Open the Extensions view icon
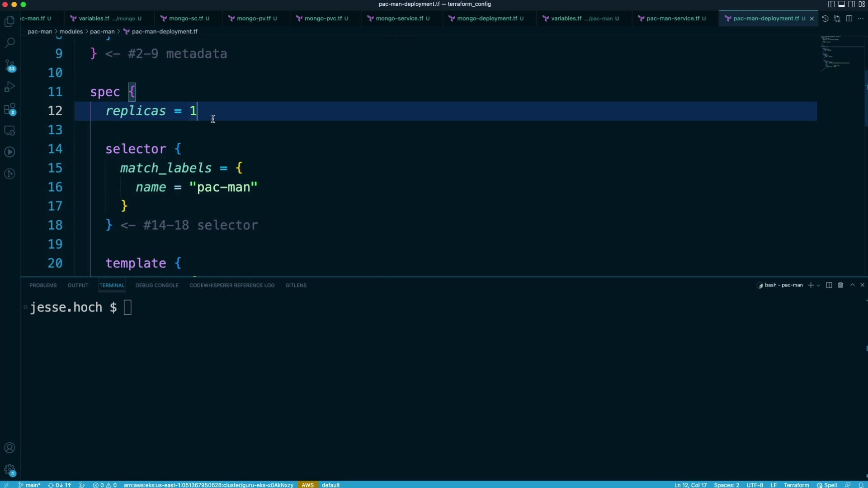Image resolution: width=868 pixels, height=488 pixels. 9,109
